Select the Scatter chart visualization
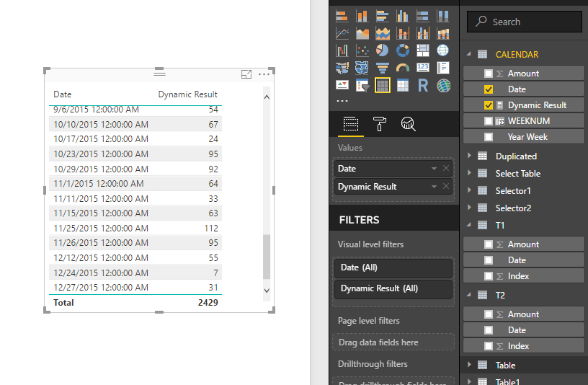588x385 pixels. point(362,50)
